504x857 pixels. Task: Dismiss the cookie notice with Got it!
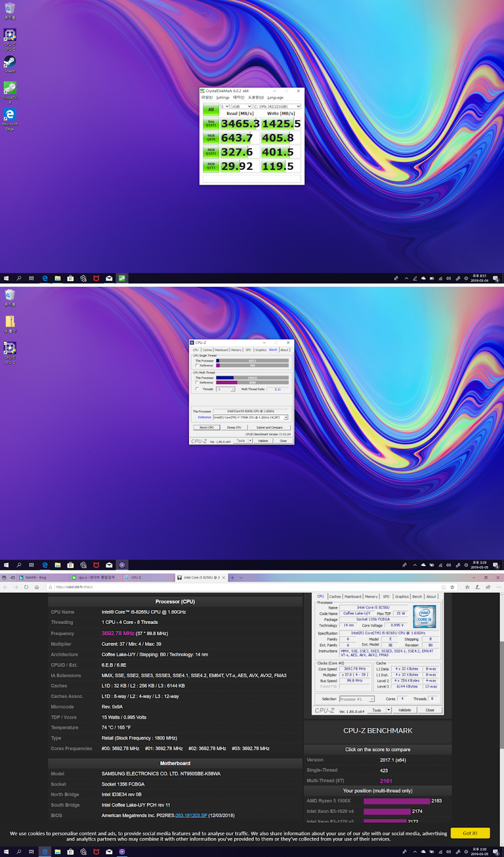point(470,833)
